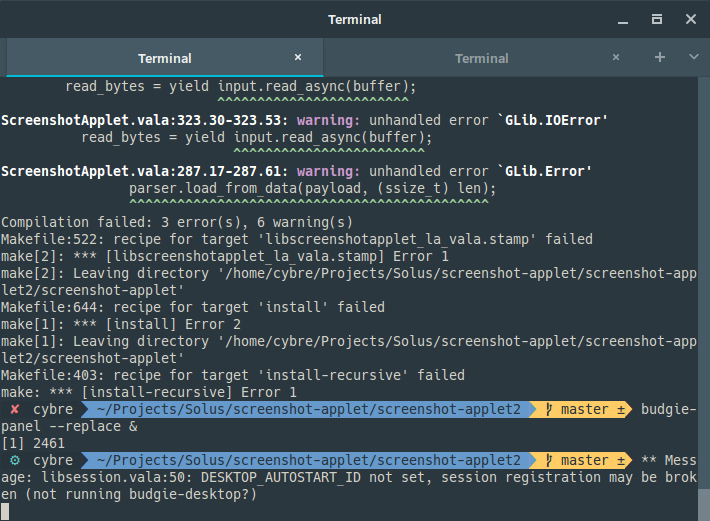
Task: Switch to the inactive Terminal tab
Action: [x=482, y=58]
